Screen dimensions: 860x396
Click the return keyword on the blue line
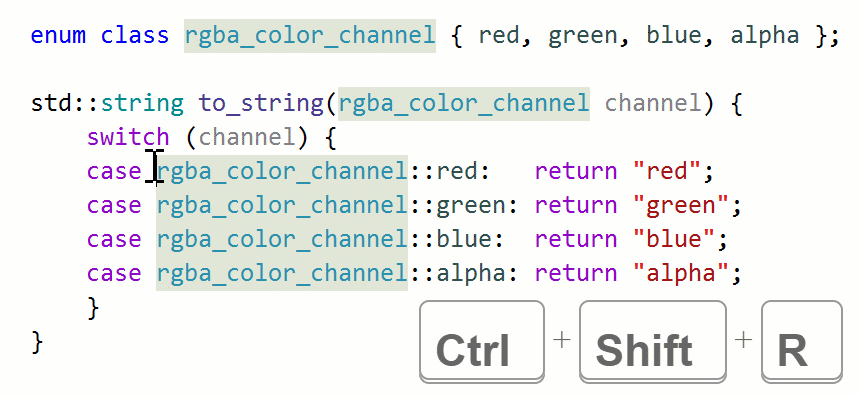tap(576, 239)
